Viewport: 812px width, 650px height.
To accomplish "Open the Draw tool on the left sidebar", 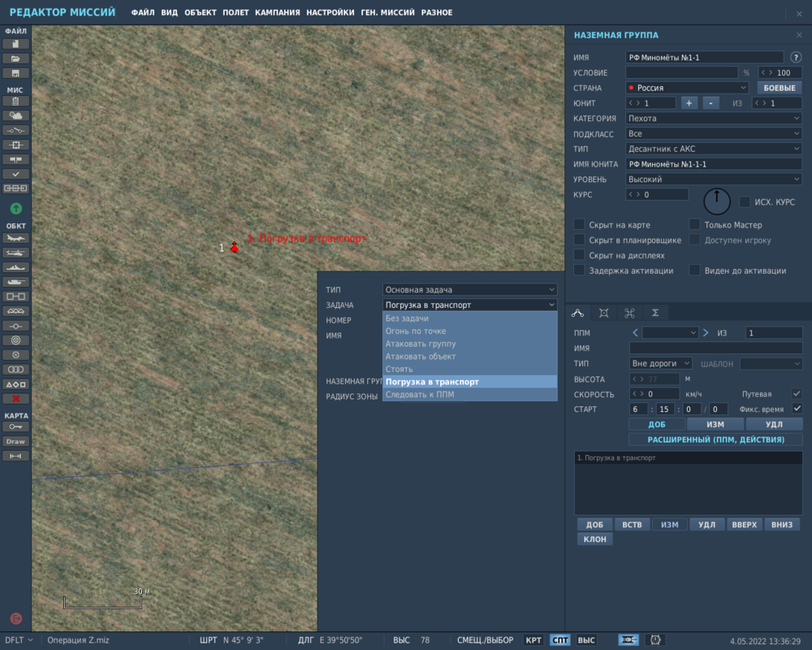I will click(18, 441).
